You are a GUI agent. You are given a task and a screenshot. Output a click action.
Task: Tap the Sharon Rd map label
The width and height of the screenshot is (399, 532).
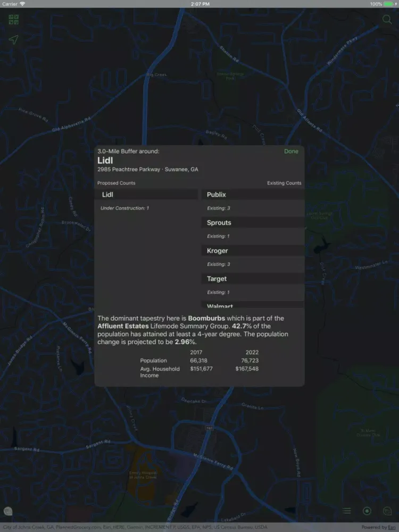[229, 54]
